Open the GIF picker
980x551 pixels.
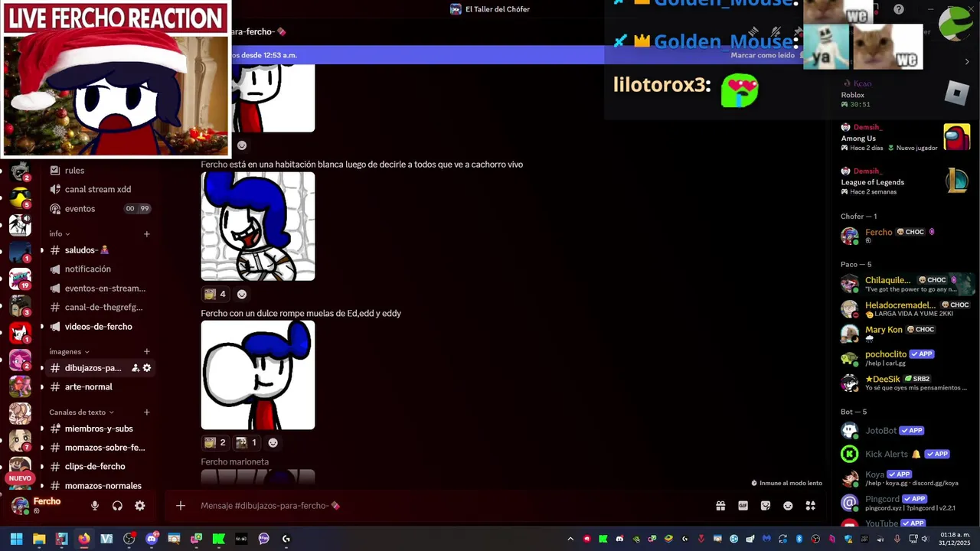(743, 506)
